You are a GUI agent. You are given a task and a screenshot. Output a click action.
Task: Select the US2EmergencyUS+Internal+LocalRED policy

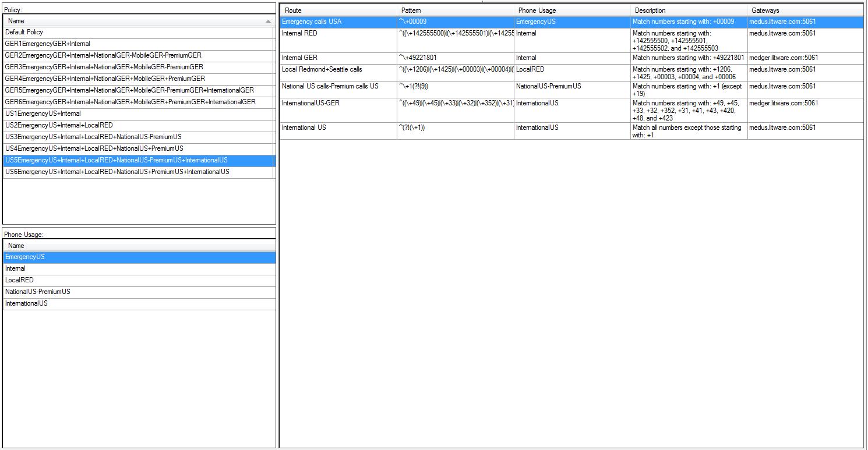coord(139,126)
